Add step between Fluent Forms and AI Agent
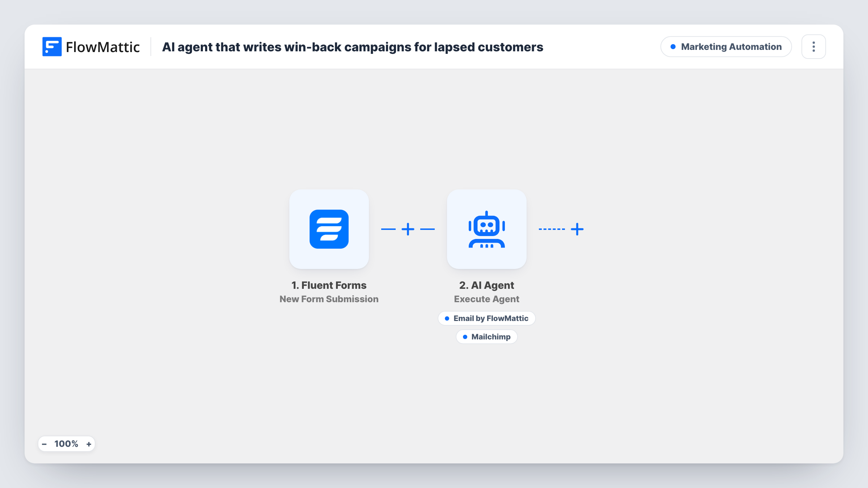The height and width of the screenshot is (488, 868). (x=408, y=229)
